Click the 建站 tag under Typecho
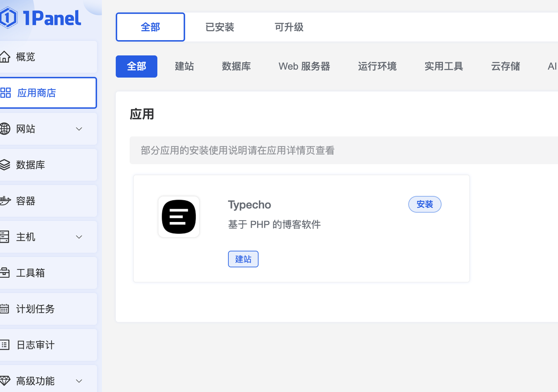Viewport: 558px width, 392px height. coord(243,259)
